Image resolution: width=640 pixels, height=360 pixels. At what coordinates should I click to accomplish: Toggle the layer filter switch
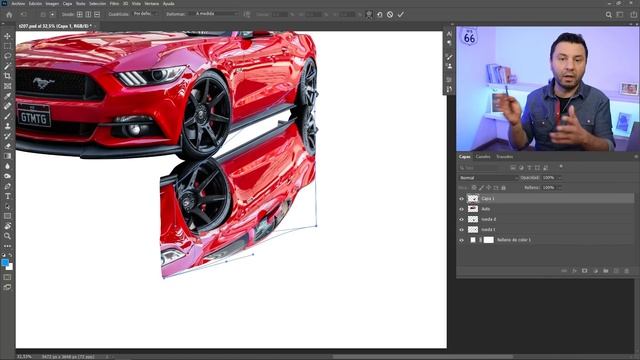click(561, 167)
